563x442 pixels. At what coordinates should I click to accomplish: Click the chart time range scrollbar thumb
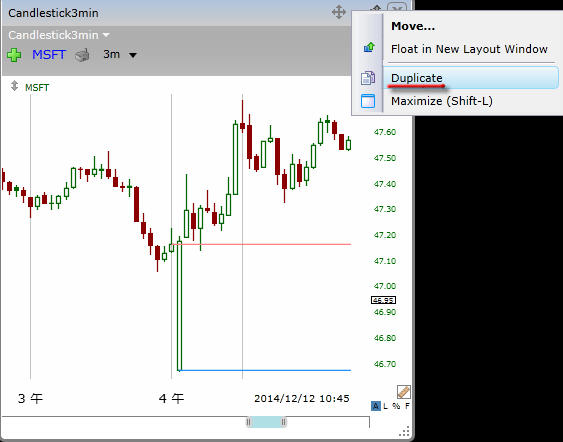coord(266,422)
